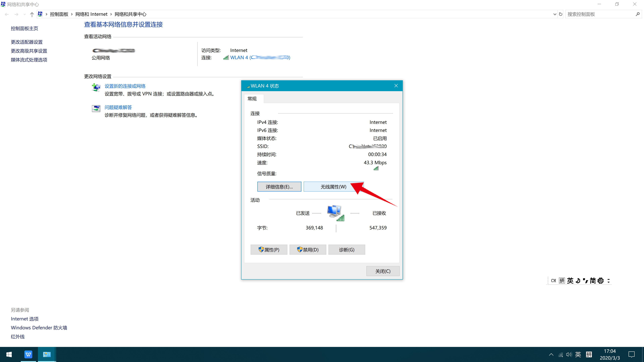The image size is (644, 362).
Task: Open 更改适配器设置 link
Action: 27,42
